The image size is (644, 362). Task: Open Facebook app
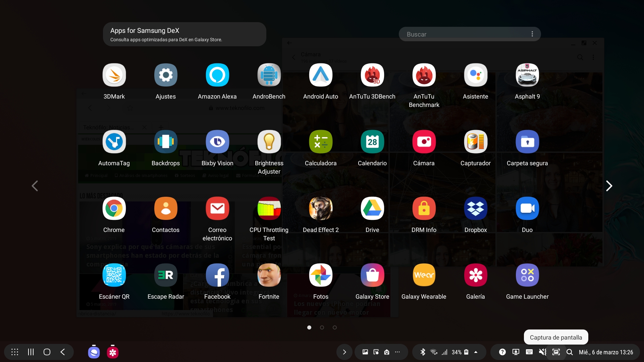click(217, 275)
